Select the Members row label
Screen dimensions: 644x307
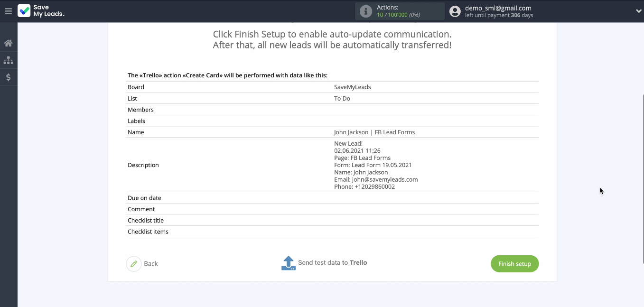(x=140, y=110)
